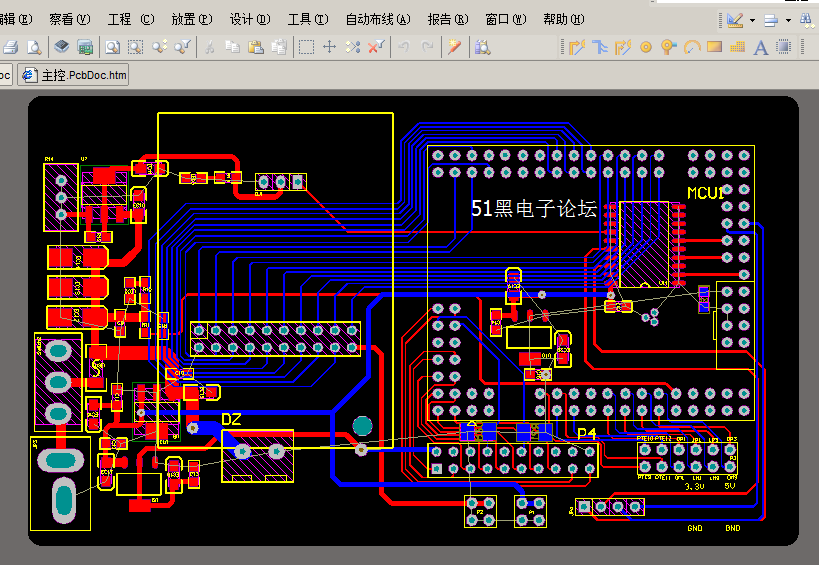Select the Differential Pair routing tool
This screenshot has width=819, height=565.
point(623,48)
